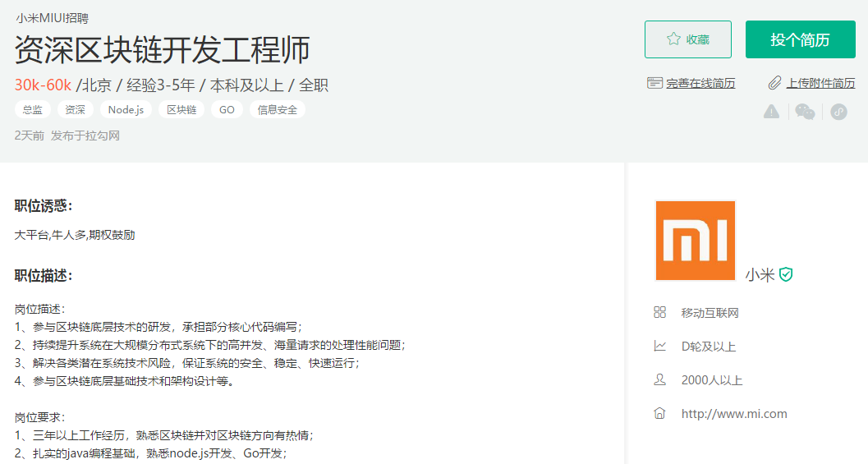The height and width of the screenshot is (464, 868).
Task: Share job via WeChat icon
Action: pyautogui.click(x=805, y=112)
